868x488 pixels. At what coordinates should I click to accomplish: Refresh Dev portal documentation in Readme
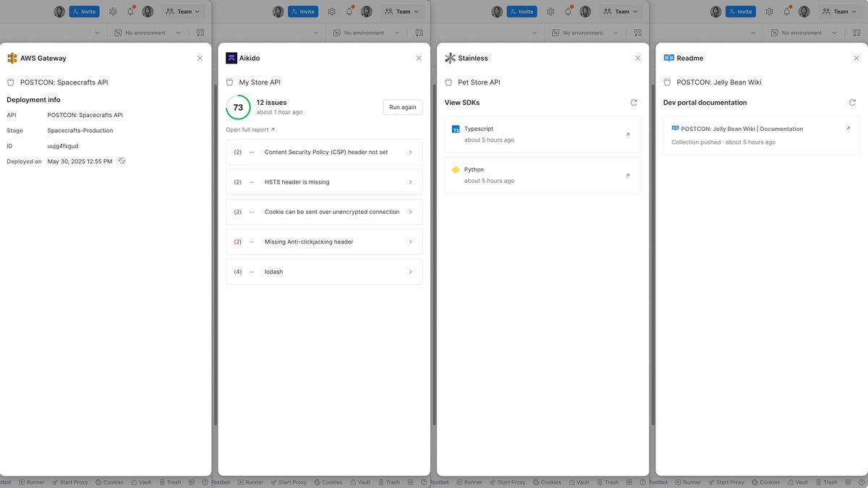(x=852, y=103)
